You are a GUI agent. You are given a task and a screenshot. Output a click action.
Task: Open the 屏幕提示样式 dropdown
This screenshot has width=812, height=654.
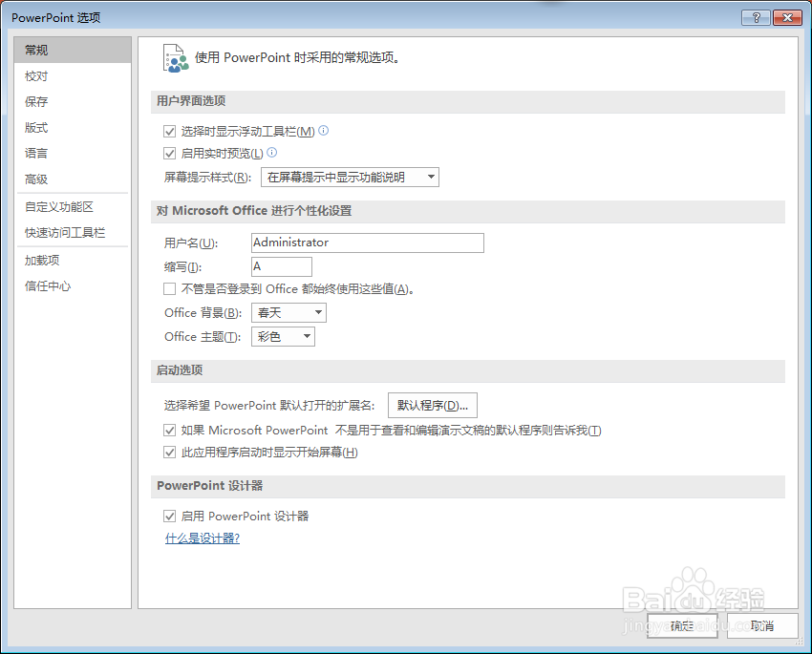point(350,177)
